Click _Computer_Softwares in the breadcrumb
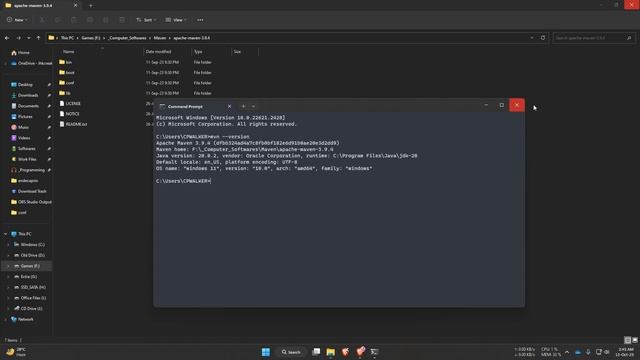 pos(127,38)
